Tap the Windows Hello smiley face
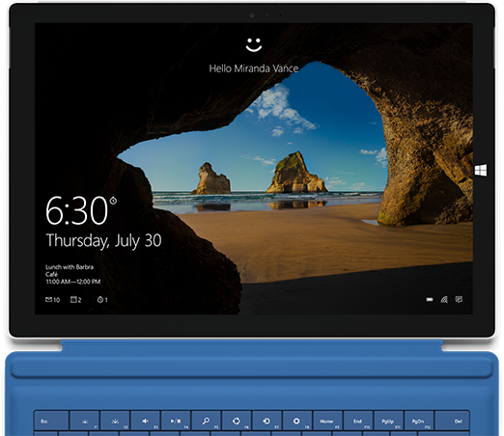Image resolution: width=504 pixels, height=436 pixels. [254, 44]
